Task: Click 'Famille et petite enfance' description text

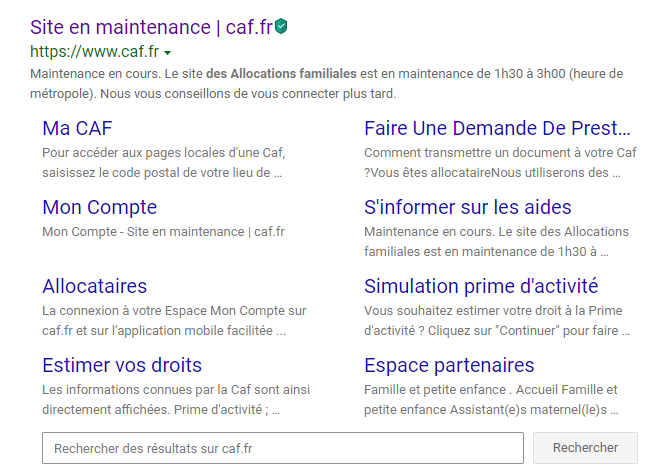Action: (491, 399)
